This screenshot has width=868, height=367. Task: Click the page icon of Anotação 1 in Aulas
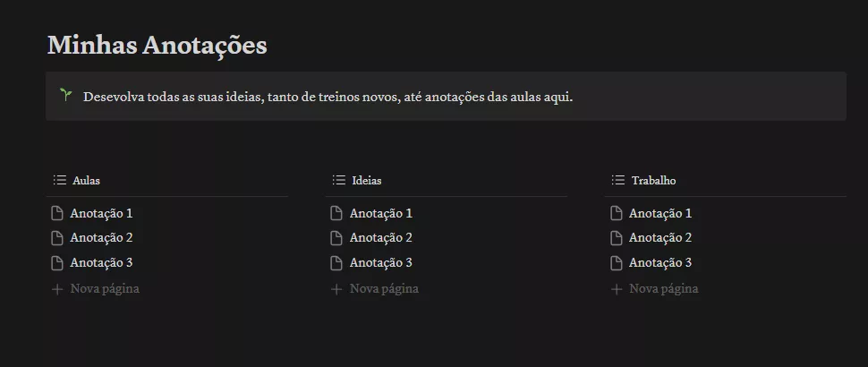tap(57, 213)
